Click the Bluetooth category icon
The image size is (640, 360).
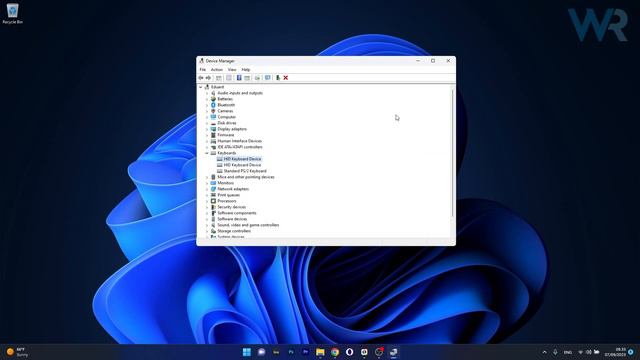pos(213,105)
